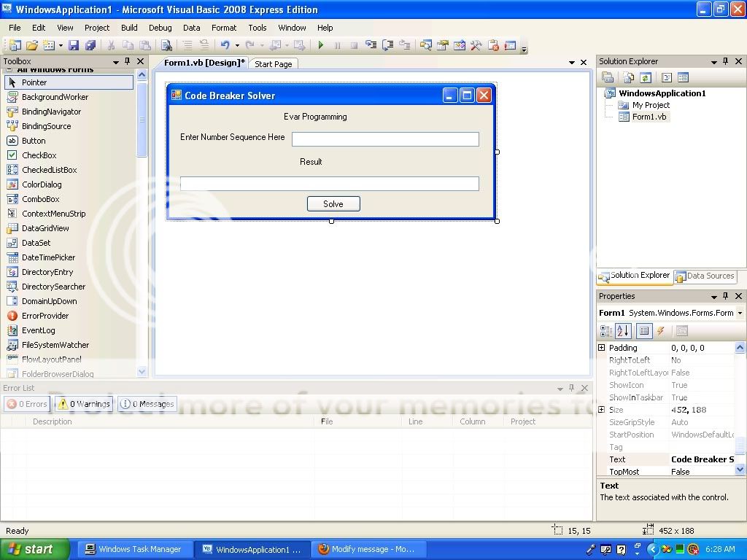Click the Start Debugging play icon
The width and height of the screenshot is (747, 560).
click(x=320, y=45)
